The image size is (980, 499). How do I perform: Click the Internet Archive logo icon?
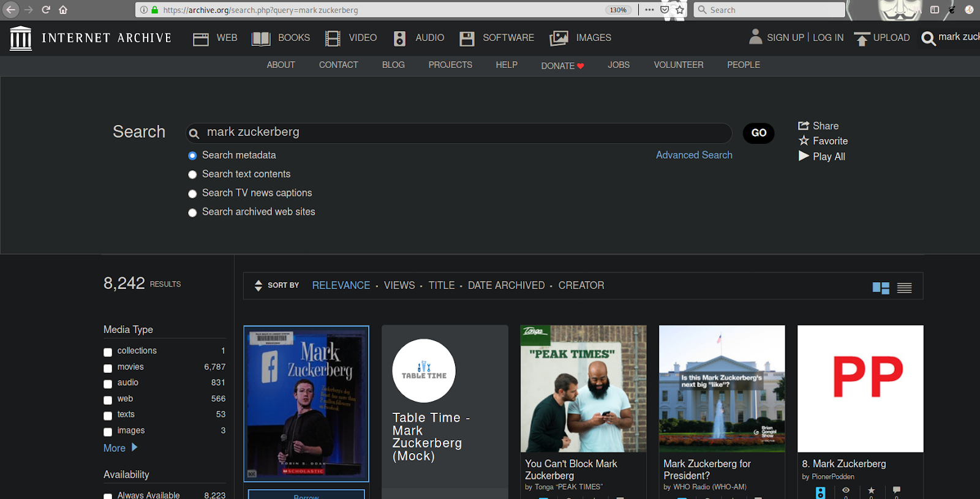21,38
